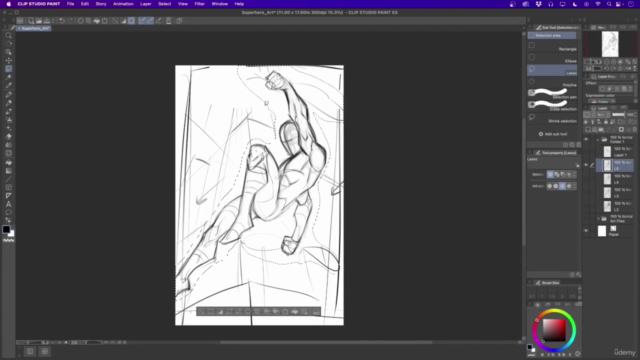Viewport: 640px width, 360px height.
Task: Open the Select menu
Action: tap(165, 4)
